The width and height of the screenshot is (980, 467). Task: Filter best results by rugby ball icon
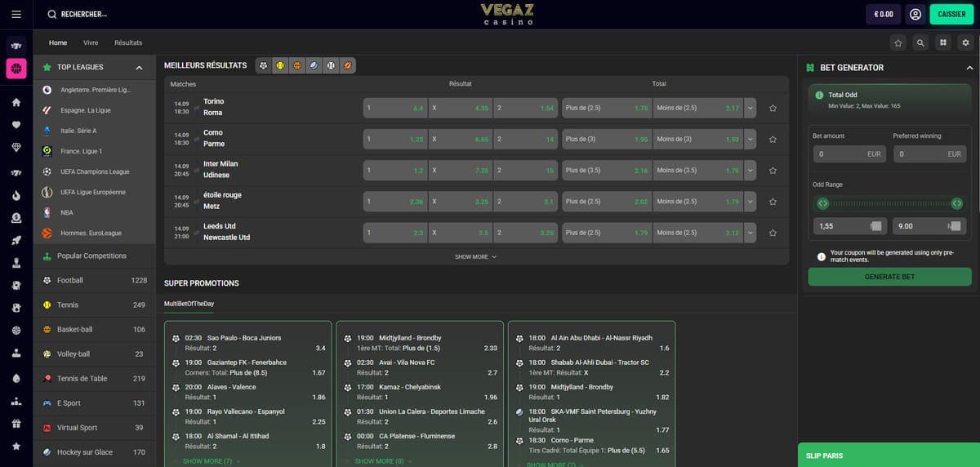347,65
